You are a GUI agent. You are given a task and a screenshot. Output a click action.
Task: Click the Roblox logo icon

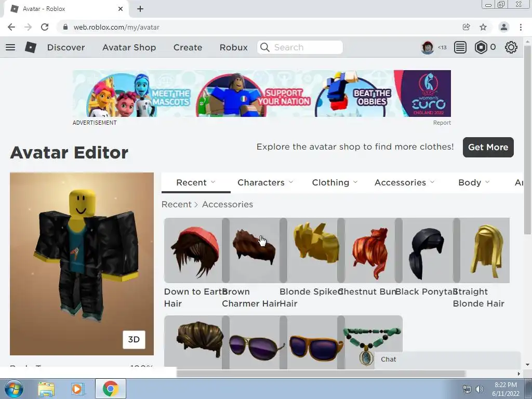click(x=31, y=47)
